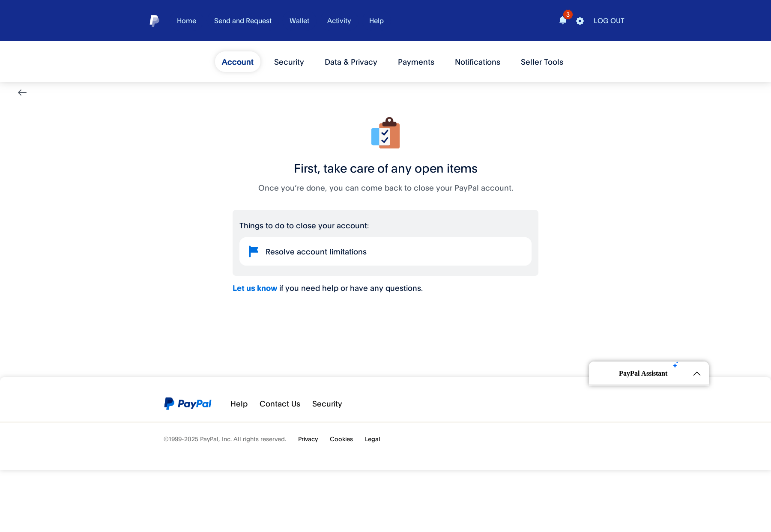This screenshot has height=532, width=771.
Task: Open Help in top navigation
Action: coord(377,21)
